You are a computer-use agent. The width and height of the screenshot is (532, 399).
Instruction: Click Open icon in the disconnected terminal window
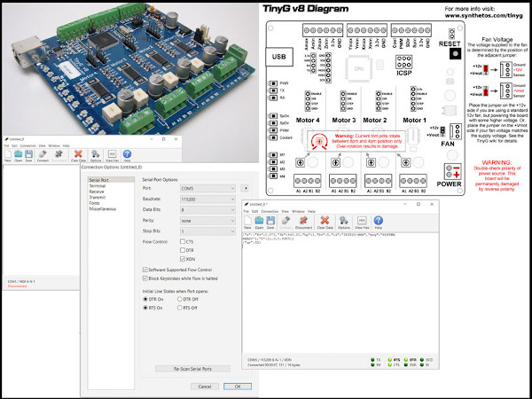click(x=19, y=155)
